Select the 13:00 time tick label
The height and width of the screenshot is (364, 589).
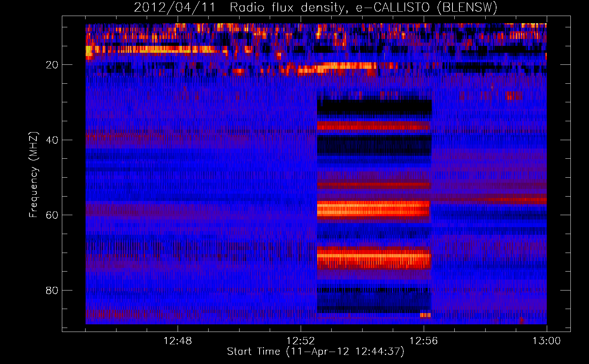547,341
